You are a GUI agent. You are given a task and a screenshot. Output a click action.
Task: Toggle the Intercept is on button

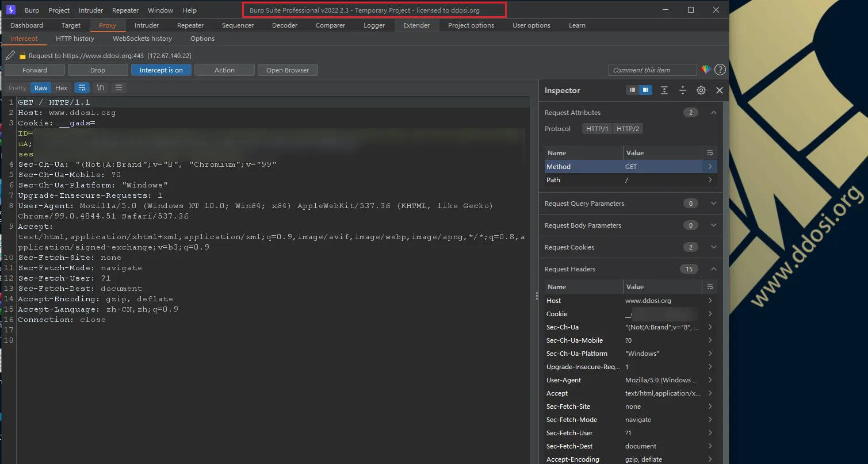[161, 70]
